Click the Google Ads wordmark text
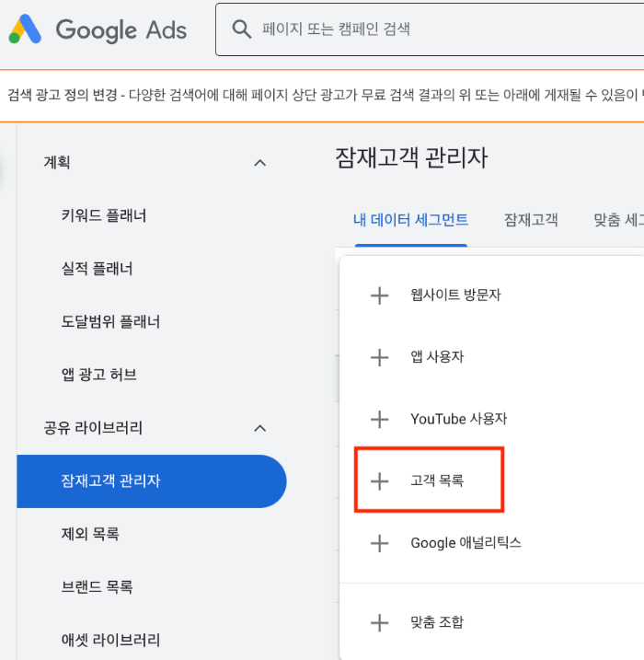The height and width of the screenshot is (660, 644). click(121, 30)
